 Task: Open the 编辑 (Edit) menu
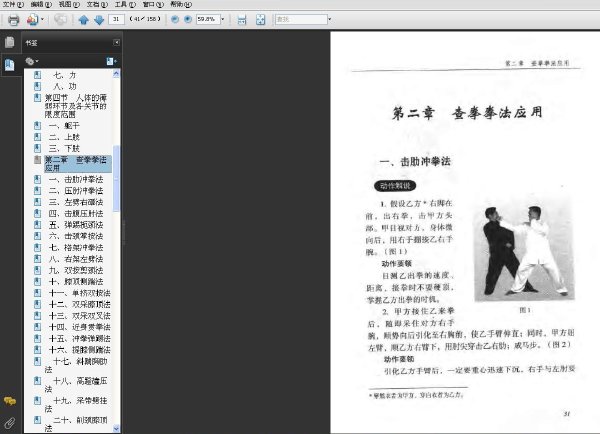(x=41, y=4)
